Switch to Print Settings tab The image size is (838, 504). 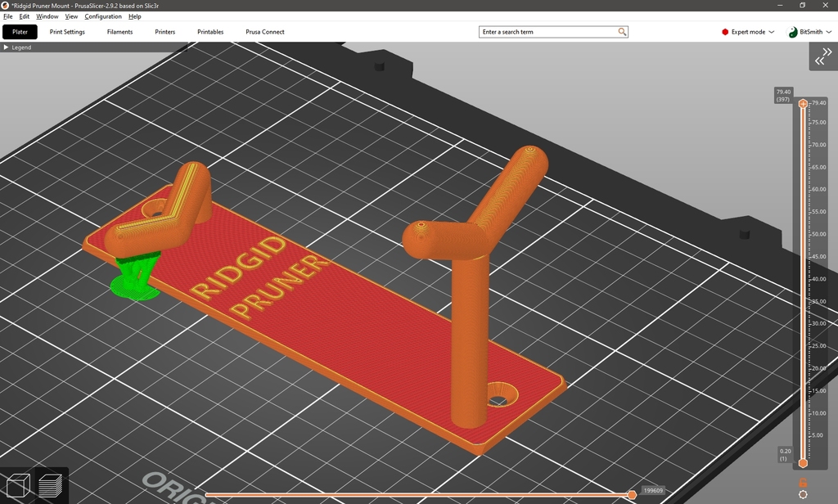[67, 32]
